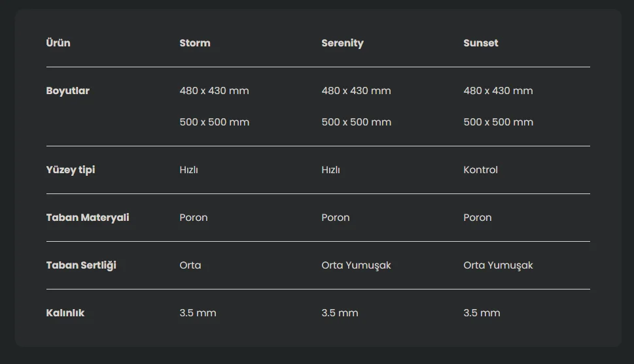Click Storm's Orta base hardness value
Image resolution: width=634 pixels, height=364 pixels.
click(x=190, y=265)
